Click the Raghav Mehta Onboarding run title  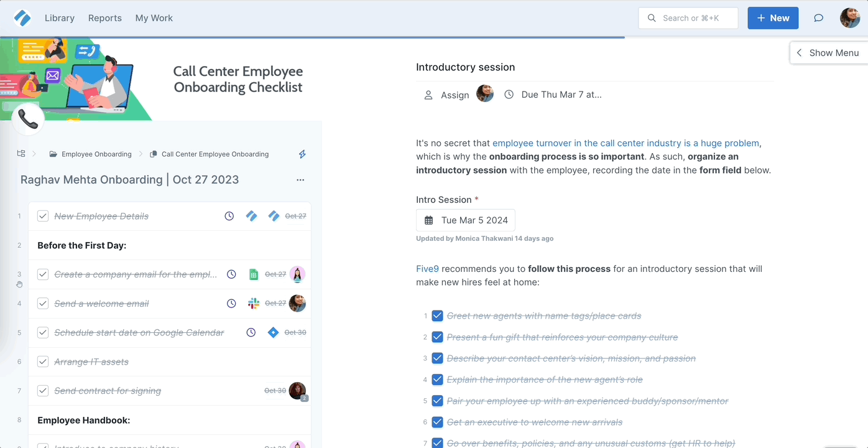(130, 180)
